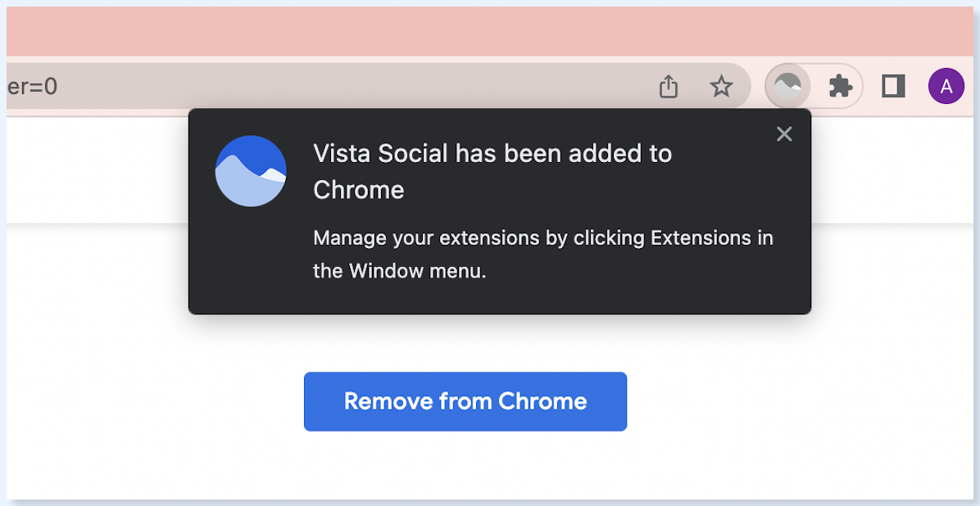Open the Extensions puzzle piece menu

pyautogui.click(x=840, y=86)
